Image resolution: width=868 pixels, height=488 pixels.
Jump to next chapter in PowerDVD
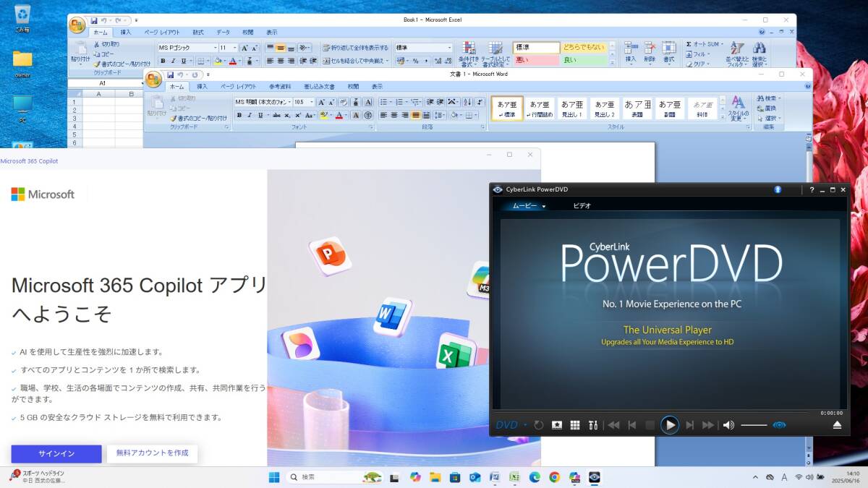[x=689, y=425]
